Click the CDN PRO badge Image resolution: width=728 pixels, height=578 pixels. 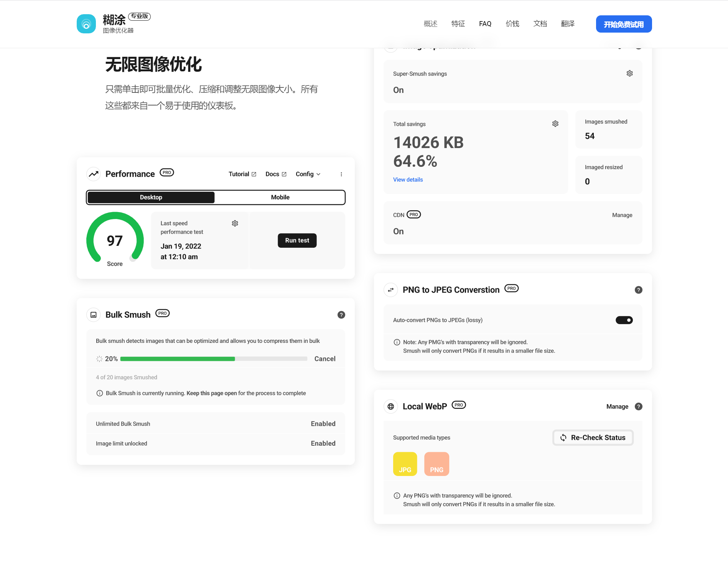[x=414, y=214]
